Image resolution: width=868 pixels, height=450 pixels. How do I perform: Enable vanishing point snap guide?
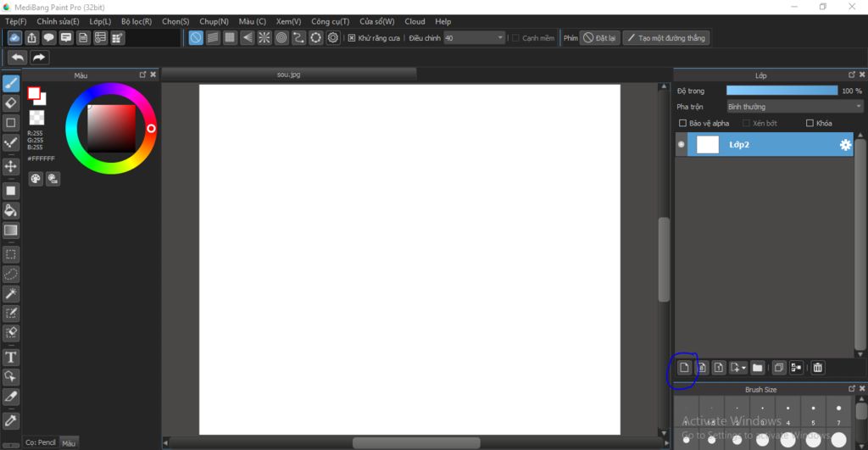click(x=247, y=37)
